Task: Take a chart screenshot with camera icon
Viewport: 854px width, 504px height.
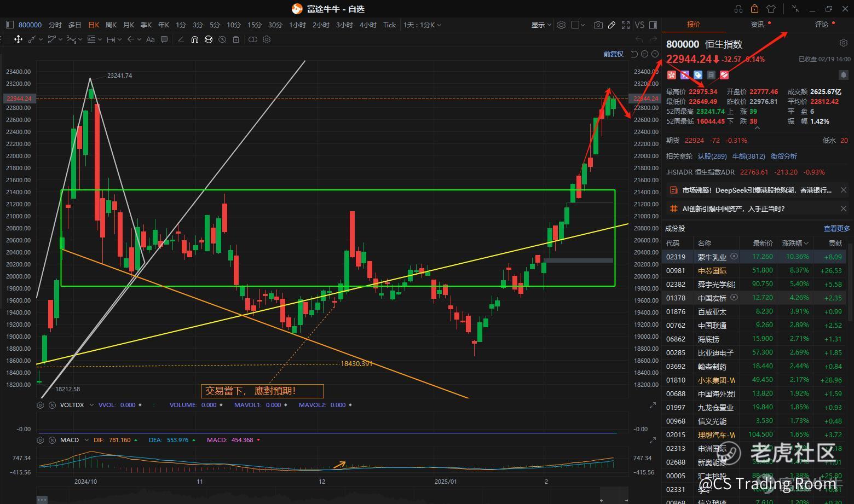Action: tap(598, 25)
